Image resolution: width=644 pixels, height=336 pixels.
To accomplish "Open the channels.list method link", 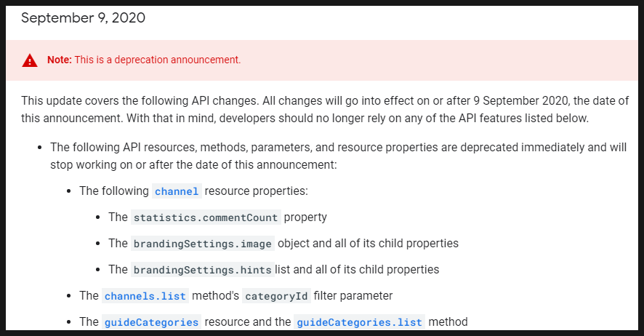I will click(145, 296).
